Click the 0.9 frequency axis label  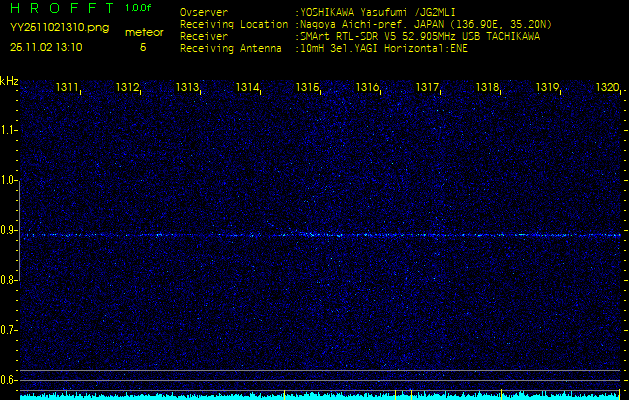9,230
